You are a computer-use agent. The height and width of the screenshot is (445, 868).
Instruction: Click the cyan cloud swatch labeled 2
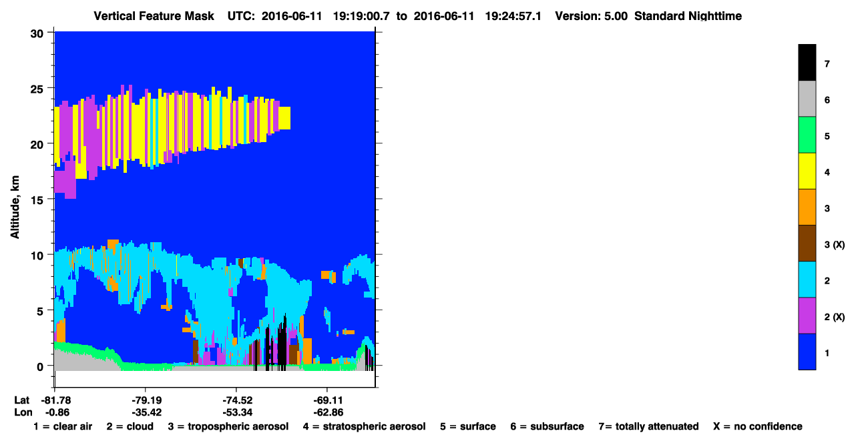click(x=807, y=279)
